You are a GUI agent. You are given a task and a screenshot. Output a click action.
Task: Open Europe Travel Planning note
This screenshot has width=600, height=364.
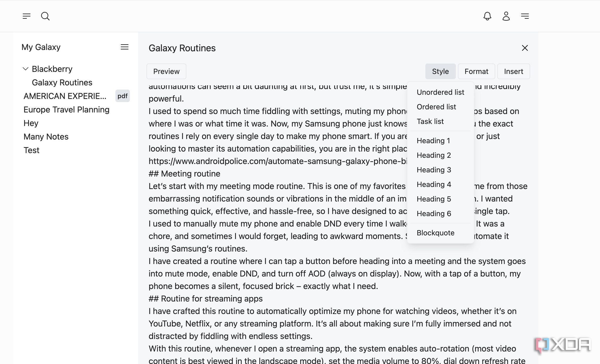click(66, 110)
